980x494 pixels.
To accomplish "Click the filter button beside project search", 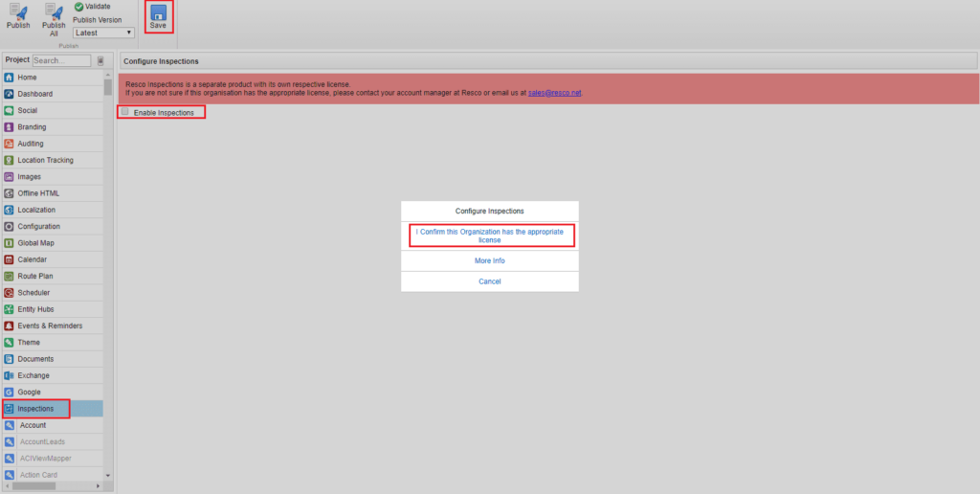I will click(100, 60).
